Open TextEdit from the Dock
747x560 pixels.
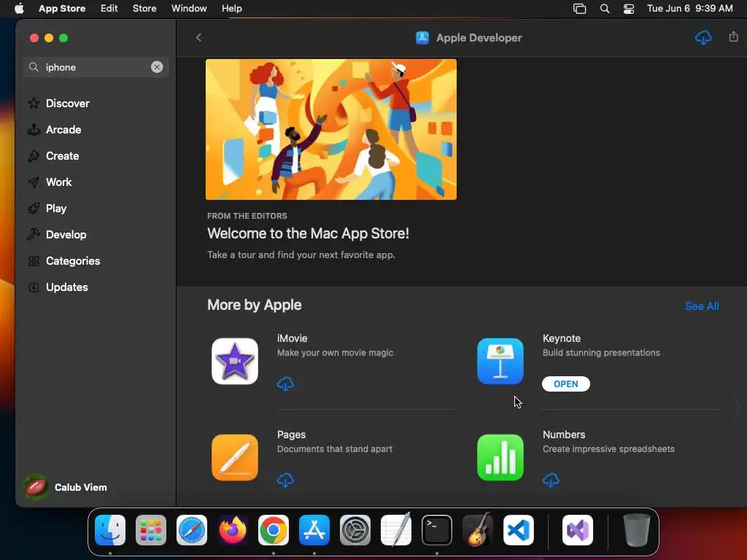[396, 530]
